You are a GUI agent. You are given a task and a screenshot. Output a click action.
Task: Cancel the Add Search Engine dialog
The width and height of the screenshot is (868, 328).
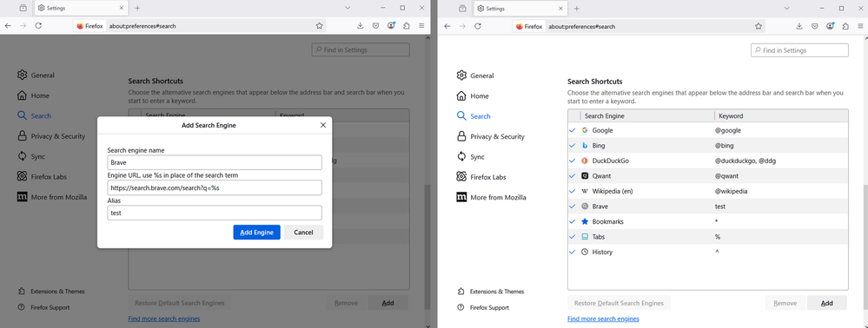303,233
